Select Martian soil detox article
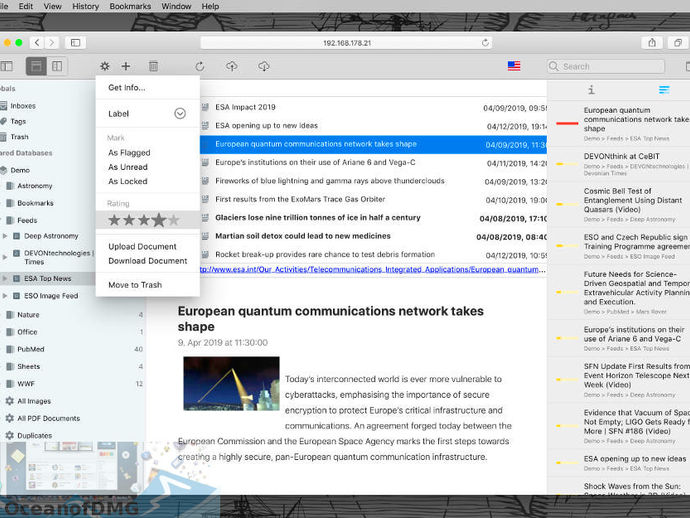The width and height of the screenshot is (690, 518). 373,236
